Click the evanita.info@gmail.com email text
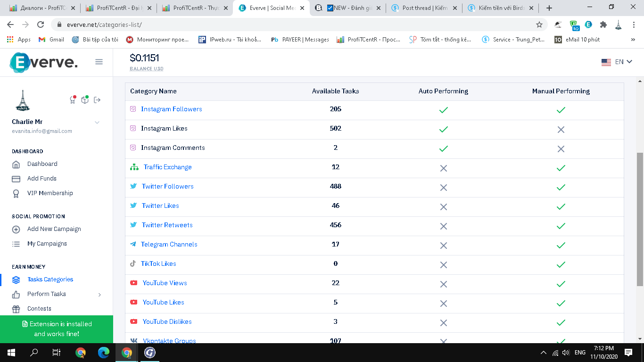 pos(42,131)
